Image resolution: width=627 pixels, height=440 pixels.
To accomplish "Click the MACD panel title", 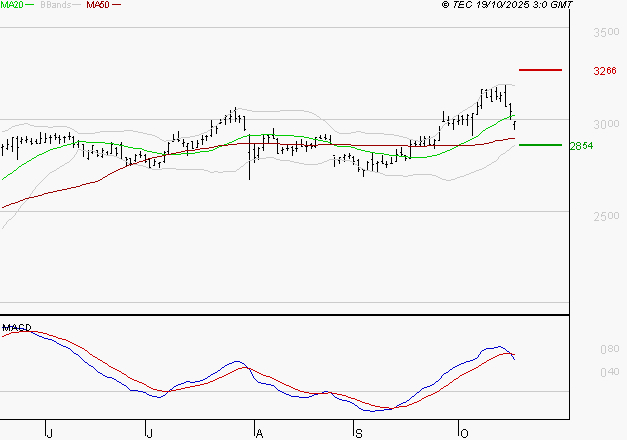I will pos(16,327).
